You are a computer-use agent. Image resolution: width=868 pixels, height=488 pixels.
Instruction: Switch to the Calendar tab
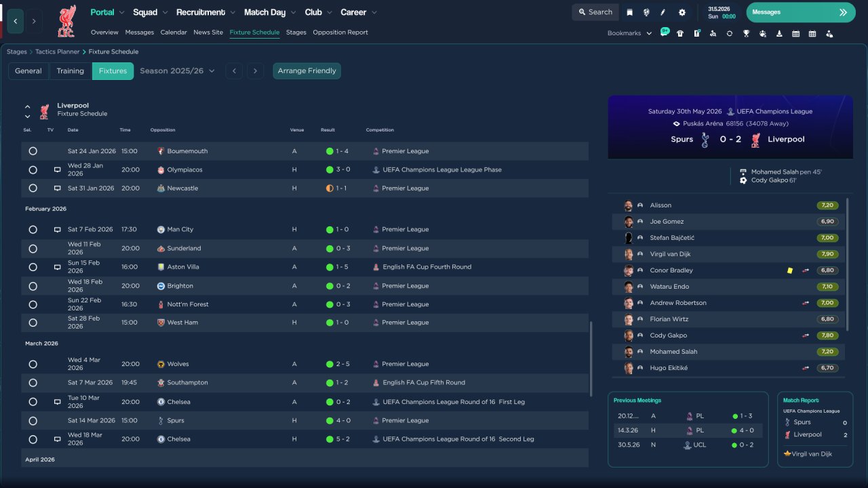(174, 33)
